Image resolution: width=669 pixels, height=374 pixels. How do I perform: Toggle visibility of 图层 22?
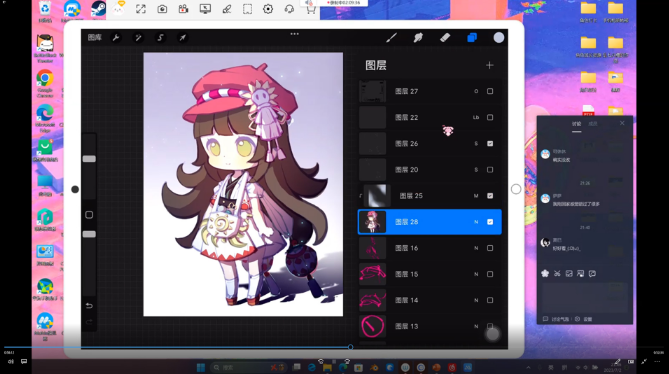[x=490, y=117]
